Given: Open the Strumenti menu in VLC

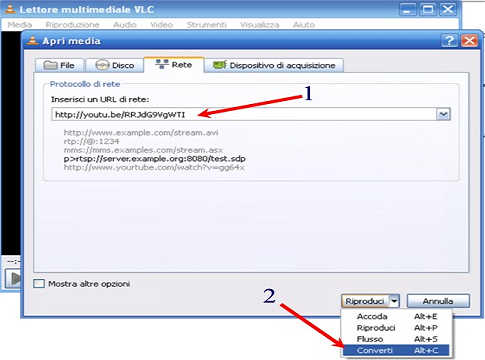Looking at the screenshot, I should click(207, 25).
